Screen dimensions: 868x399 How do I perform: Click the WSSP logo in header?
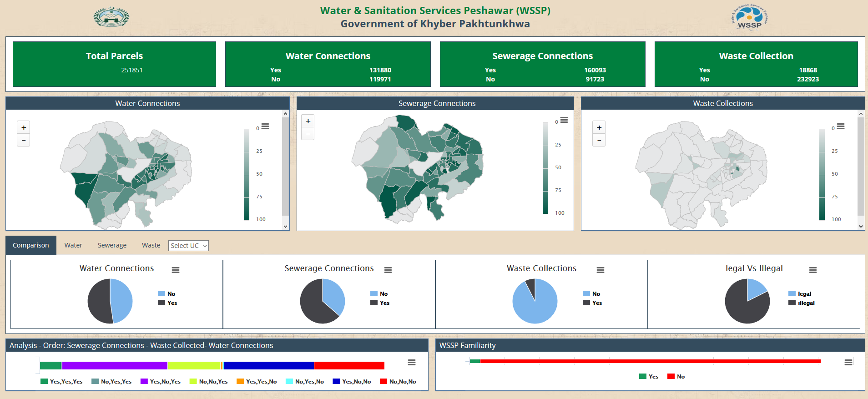coord(749,17)
